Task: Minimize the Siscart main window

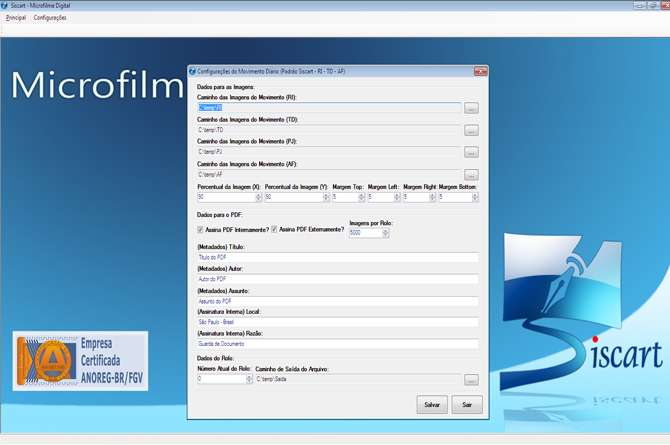Action: [639, 6]
